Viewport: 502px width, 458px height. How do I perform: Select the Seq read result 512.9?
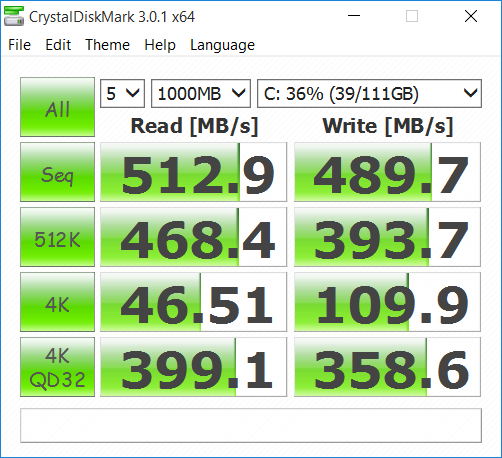pyautogui.click(x=193, y=172)
